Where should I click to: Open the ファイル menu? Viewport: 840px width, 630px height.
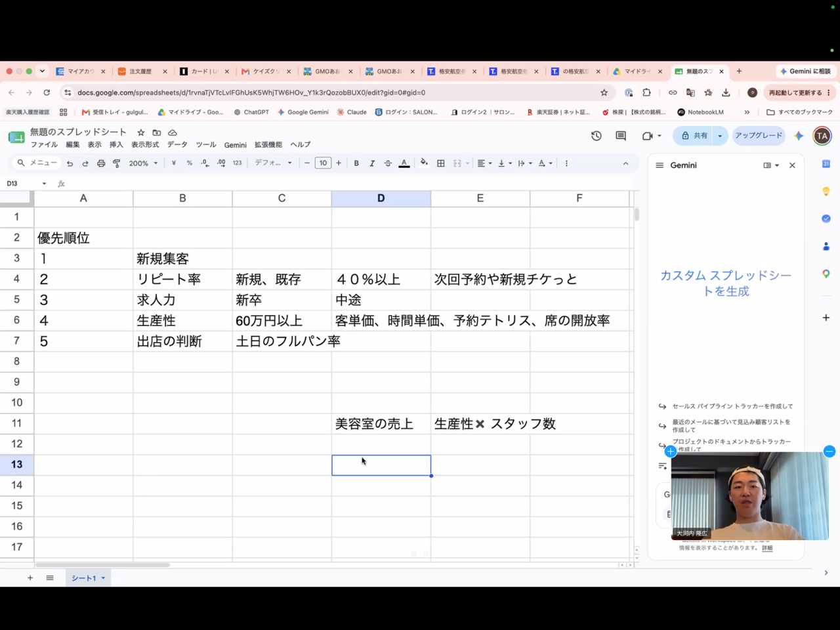(44, 145)
